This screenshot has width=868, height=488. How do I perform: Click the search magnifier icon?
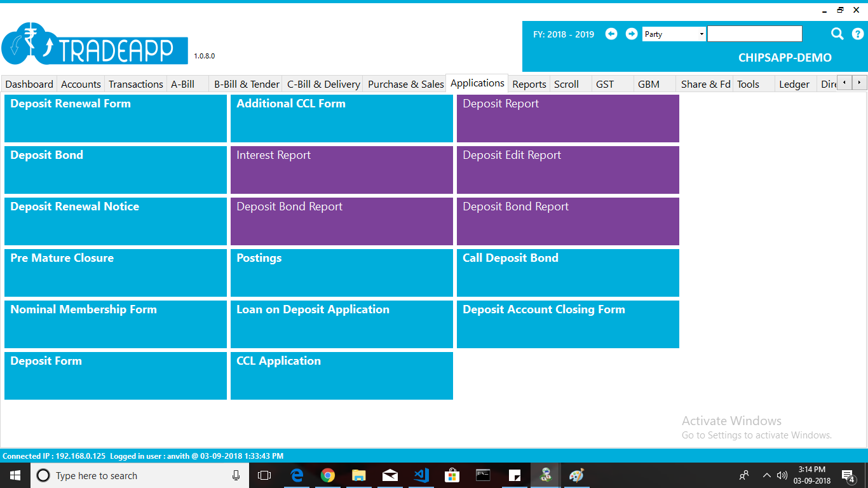837,34
